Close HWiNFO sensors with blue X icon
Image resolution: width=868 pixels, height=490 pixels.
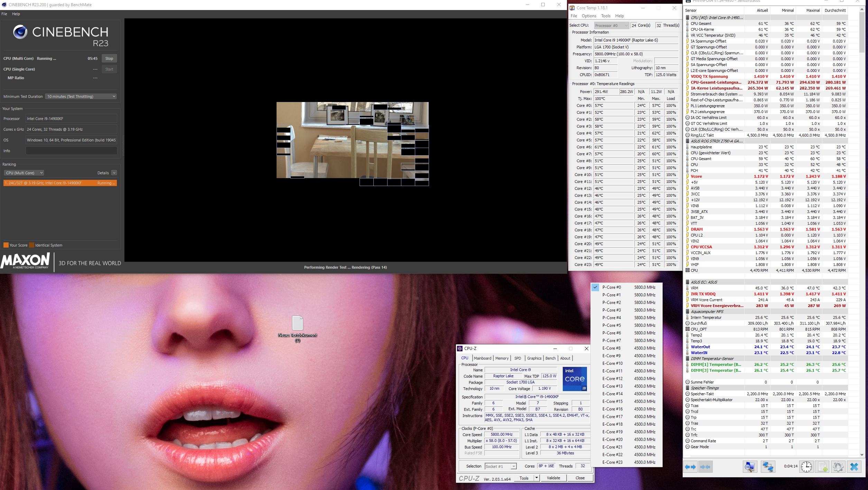point(854,467)
